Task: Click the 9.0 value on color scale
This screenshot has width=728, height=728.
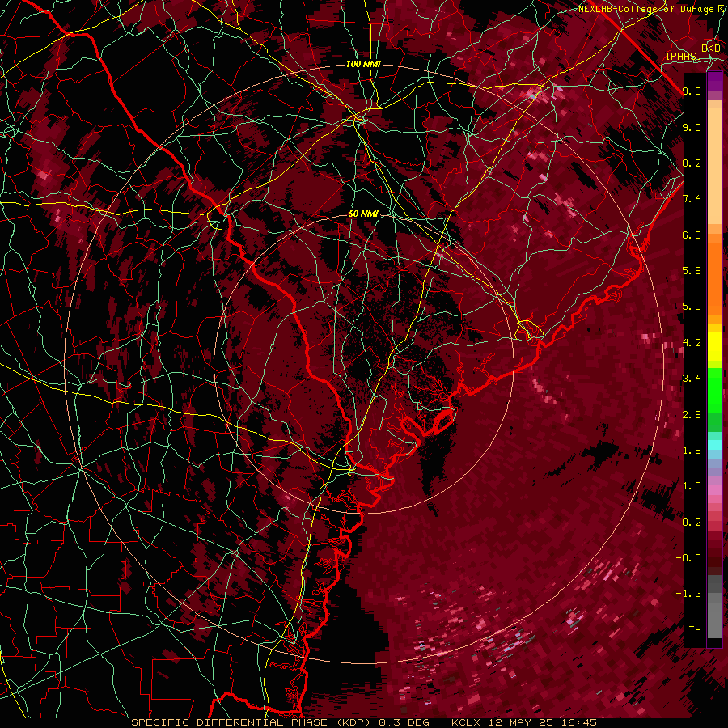Action: 692,127
